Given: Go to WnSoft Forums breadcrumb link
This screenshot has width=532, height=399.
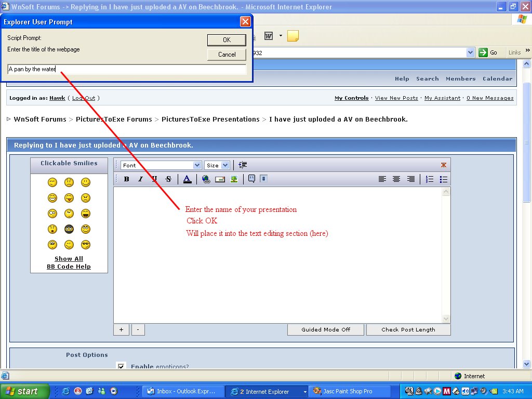Looking at the screenshot, I should [x=40, y=119].
